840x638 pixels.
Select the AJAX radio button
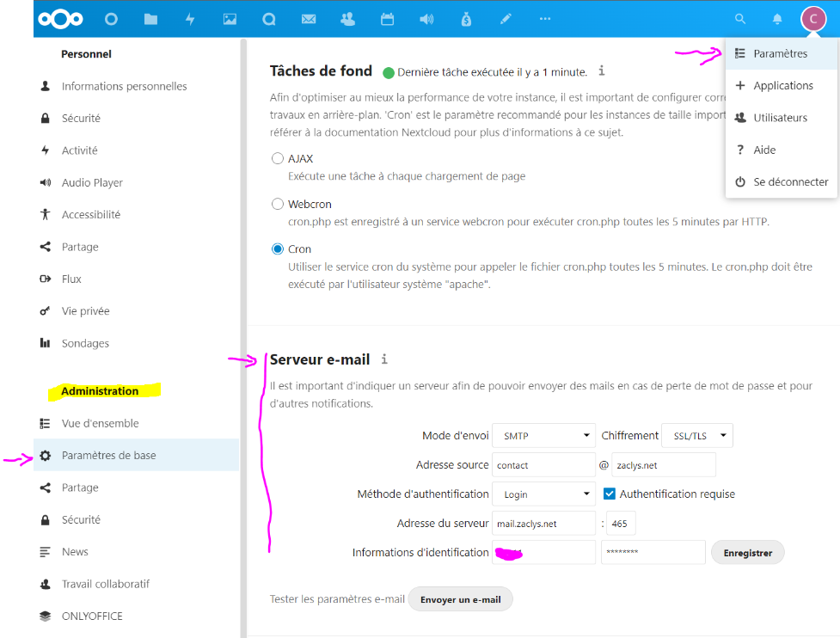pos(278,159)
